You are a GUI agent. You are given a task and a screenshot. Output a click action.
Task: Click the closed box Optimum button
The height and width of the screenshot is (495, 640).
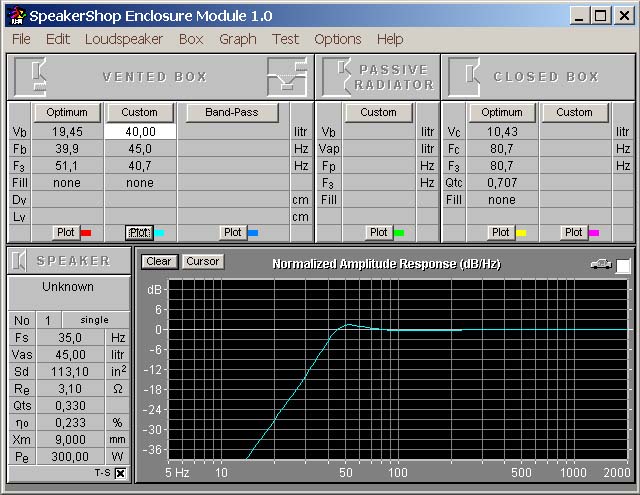502,112
